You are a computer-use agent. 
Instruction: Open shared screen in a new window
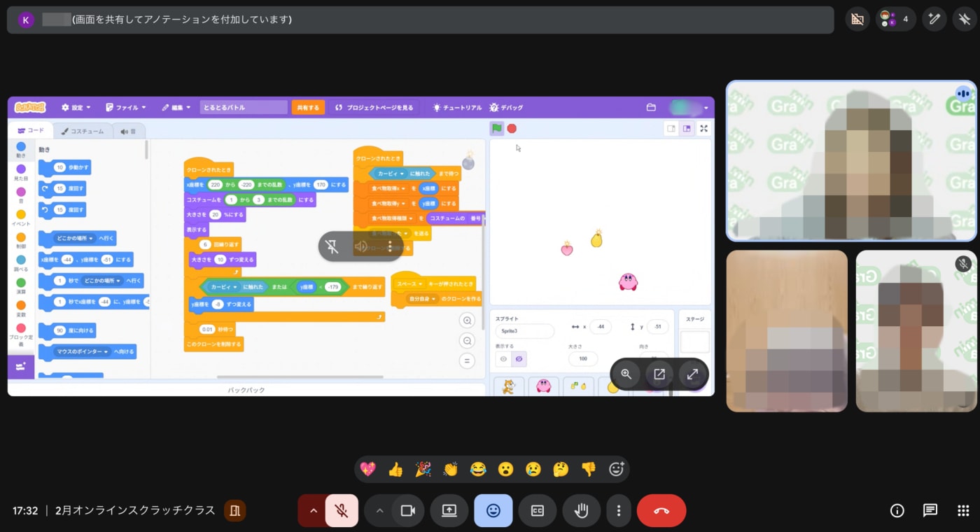tap(659, 374)
